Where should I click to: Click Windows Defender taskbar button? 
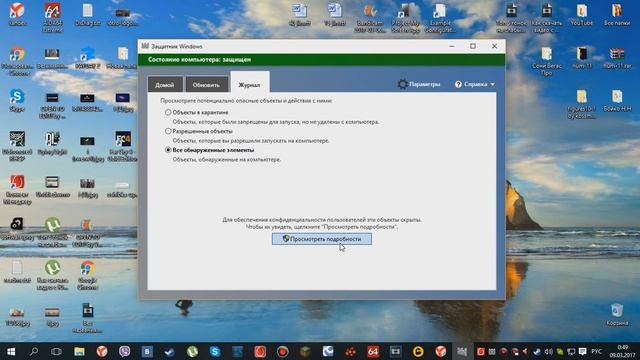462,351
